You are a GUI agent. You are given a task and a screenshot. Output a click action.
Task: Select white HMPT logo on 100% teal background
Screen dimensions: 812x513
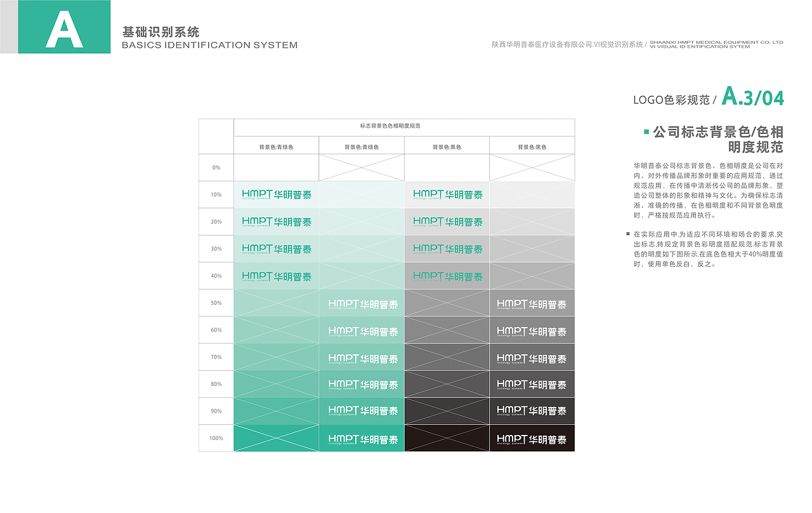point(363,439)
